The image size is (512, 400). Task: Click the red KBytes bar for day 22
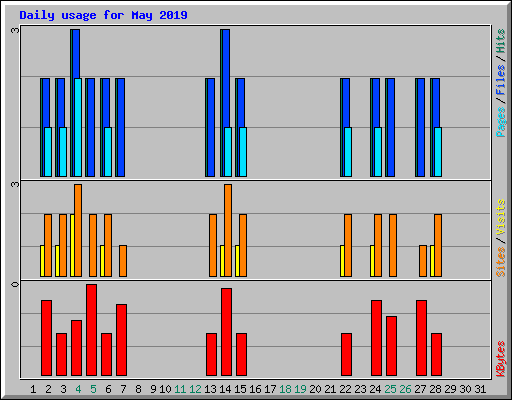[346, 354]
